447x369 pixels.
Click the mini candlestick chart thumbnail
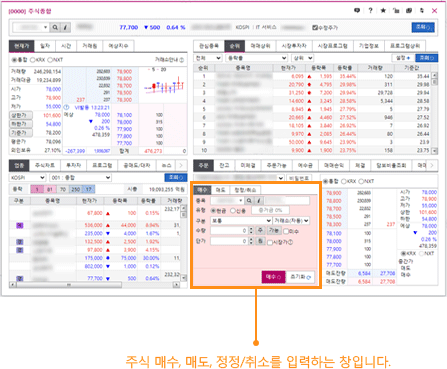(164, 85)
